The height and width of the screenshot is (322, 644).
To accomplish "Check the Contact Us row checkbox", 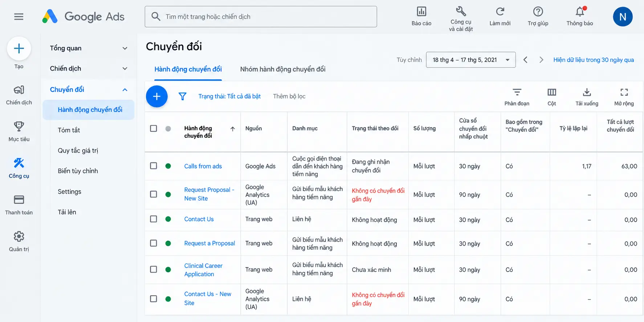I will click(154, 219).
